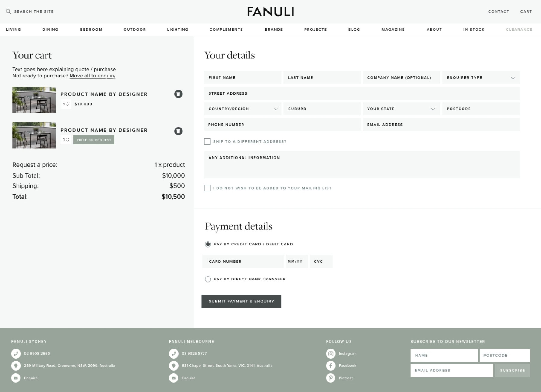The width and height of the screenshot is (541, 392).
Task: Open the In Stock menu item
Action: tap(474, 30)
